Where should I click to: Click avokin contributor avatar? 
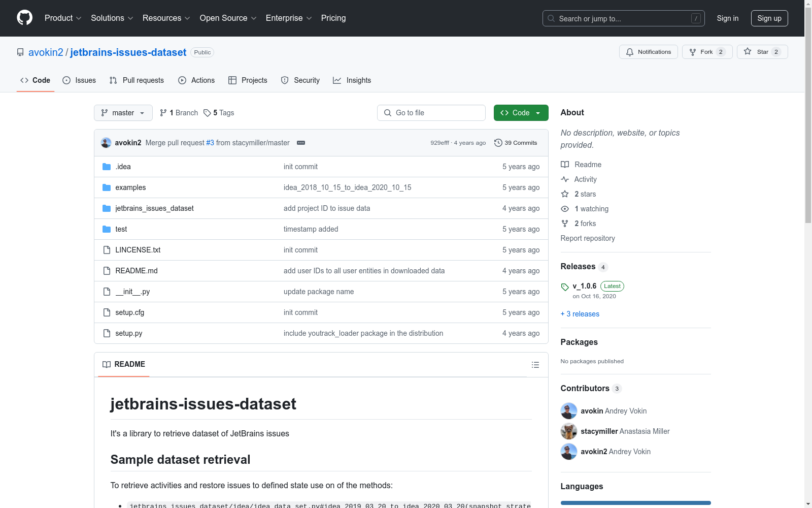[x=569, y=411]
